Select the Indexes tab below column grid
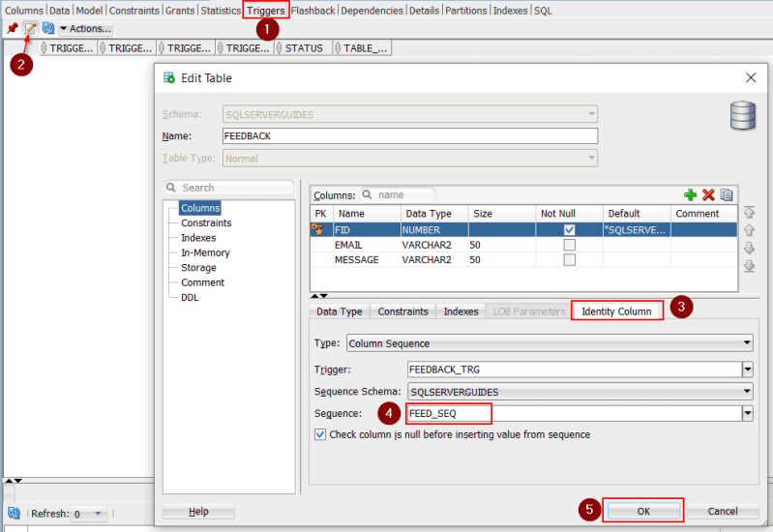The height and width of the screenshot is (532, 773). [461, 311]
